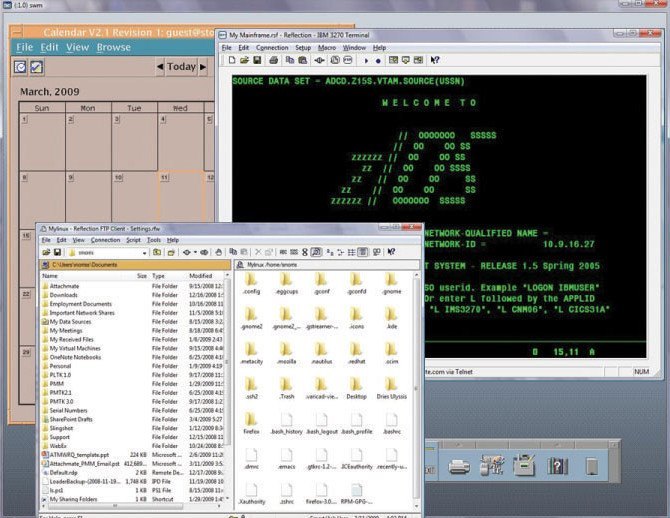Screen dimensions: 670x518
Task: Open Connection menu in Mainframe terminal
Action: coord(272,47)
